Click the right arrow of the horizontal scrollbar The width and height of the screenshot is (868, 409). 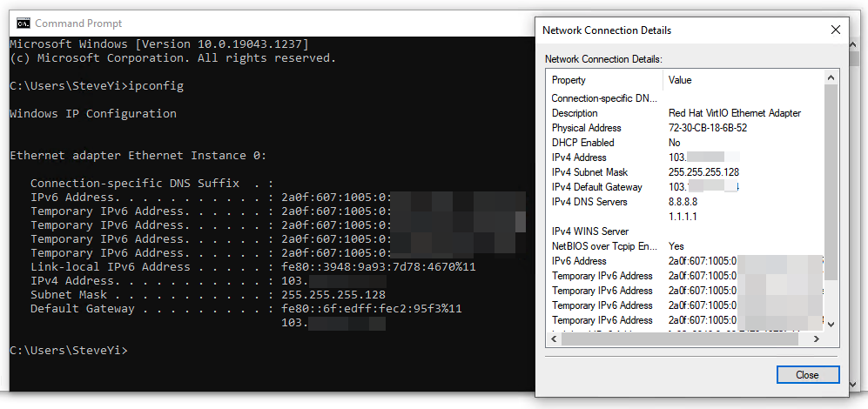click(816, 339)
